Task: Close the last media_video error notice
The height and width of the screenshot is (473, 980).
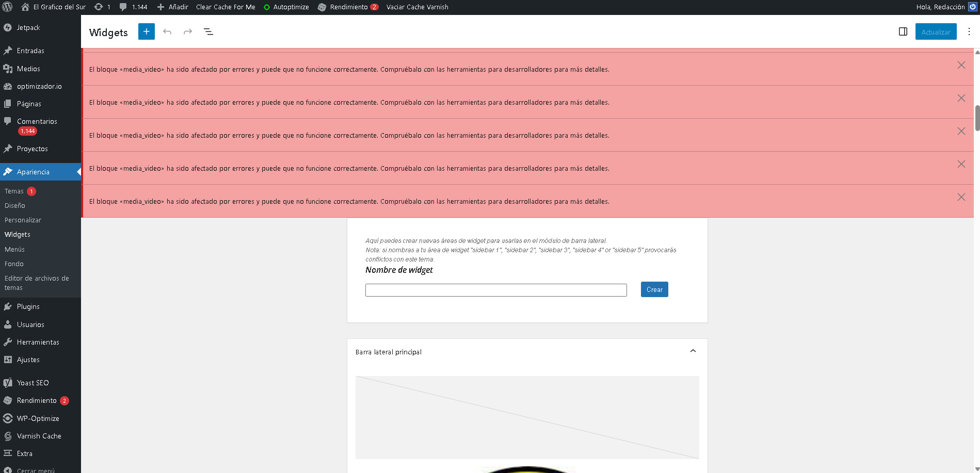Action: (x=961, y=197)
